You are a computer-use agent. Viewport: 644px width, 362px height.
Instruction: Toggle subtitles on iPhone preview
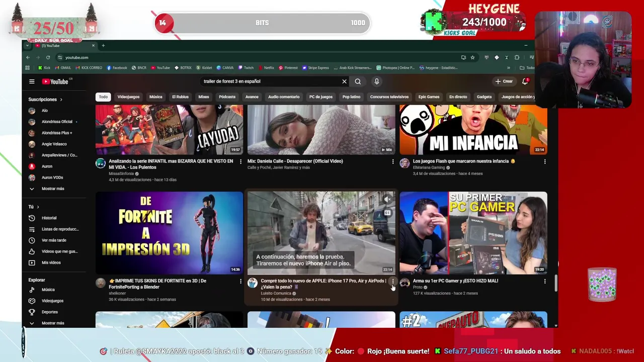[387, 213]
